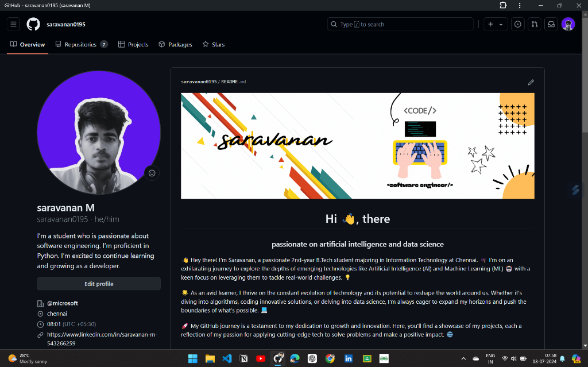Switch to the Repositories tab

coord(81,44)
